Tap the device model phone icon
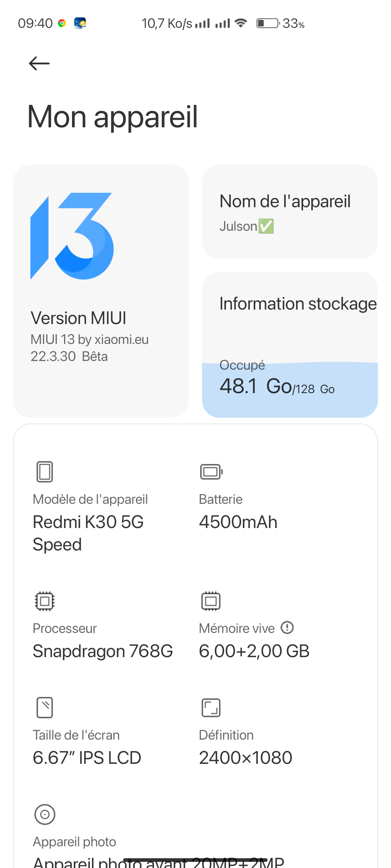The height and width of the screenshot is (868, 391). [45, 472]
